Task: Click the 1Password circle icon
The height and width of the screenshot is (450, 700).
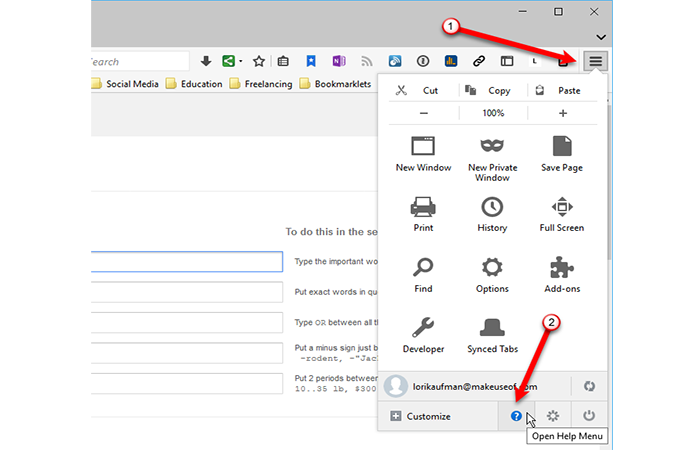Action: 423,61
